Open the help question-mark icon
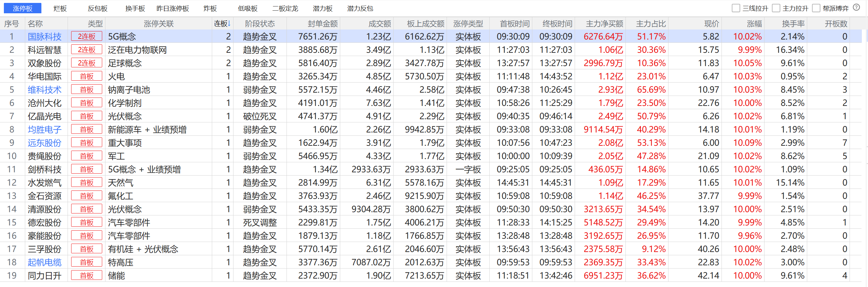The height and width of the screenshot is (287, 868). (x=857, y=7)
